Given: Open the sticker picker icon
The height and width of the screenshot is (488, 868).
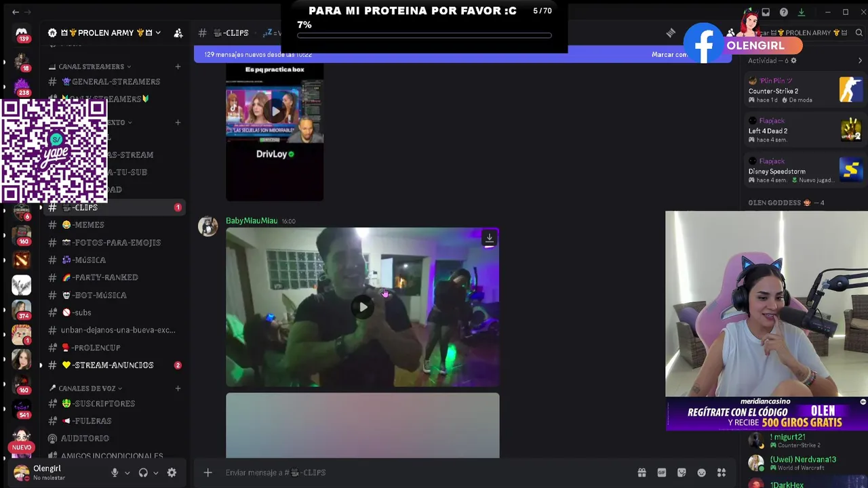Looking at the screenshot, I should click(682, 472).
